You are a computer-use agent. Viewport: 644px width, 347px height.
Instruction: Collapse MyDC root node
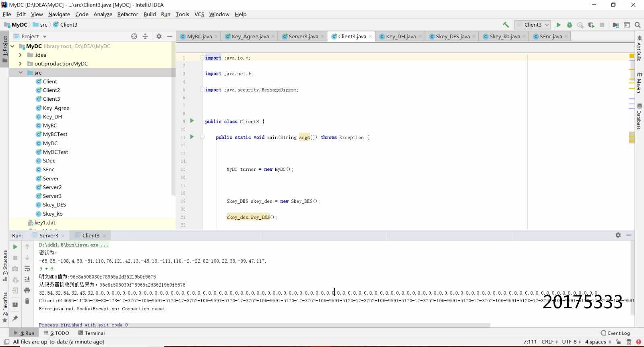12,46
